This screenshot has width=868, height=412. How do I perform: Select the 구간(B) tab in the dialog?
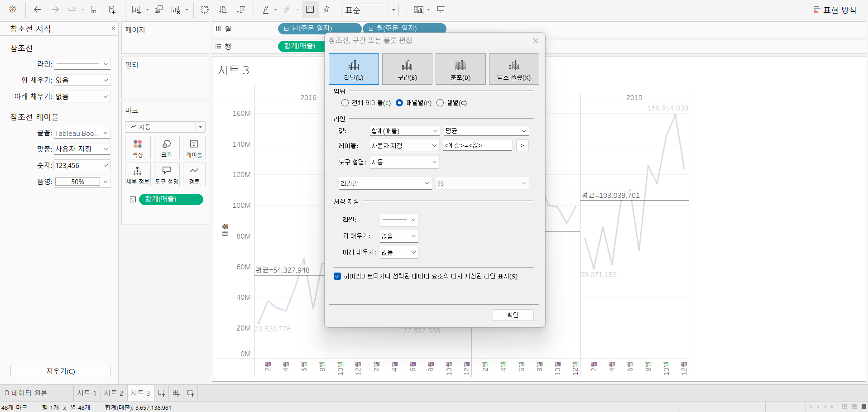tap(407, 69)
